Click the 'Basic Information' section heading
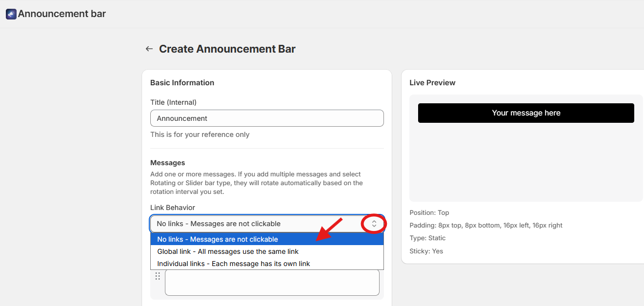Screen dimensions: 644x306 (182, 83)
